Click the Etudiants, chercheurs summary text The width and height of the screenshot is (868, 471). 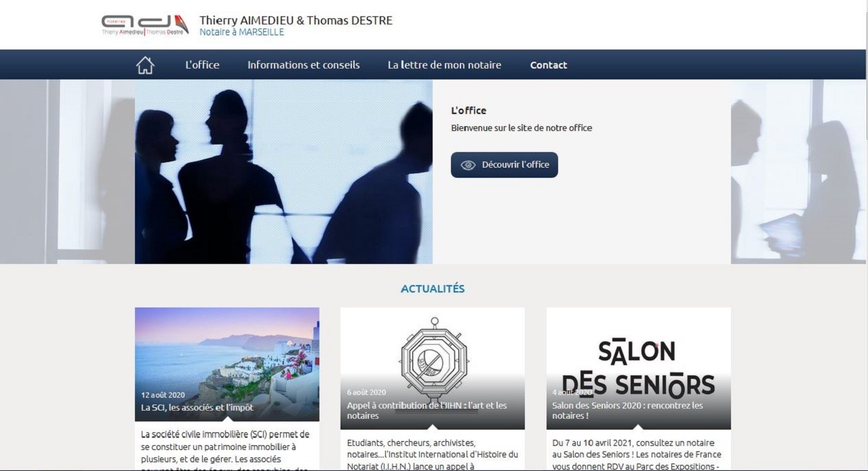(x=433, y=455)
